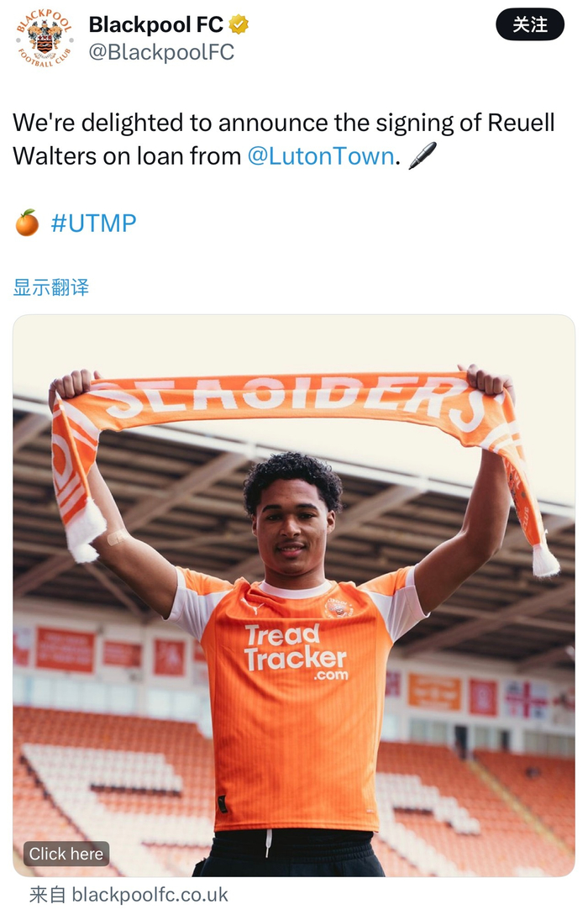Image resolution: width=588 pixels, height=920 pixels.
Task: Click the Blackpool FC display name
Action: click(155, 24)
